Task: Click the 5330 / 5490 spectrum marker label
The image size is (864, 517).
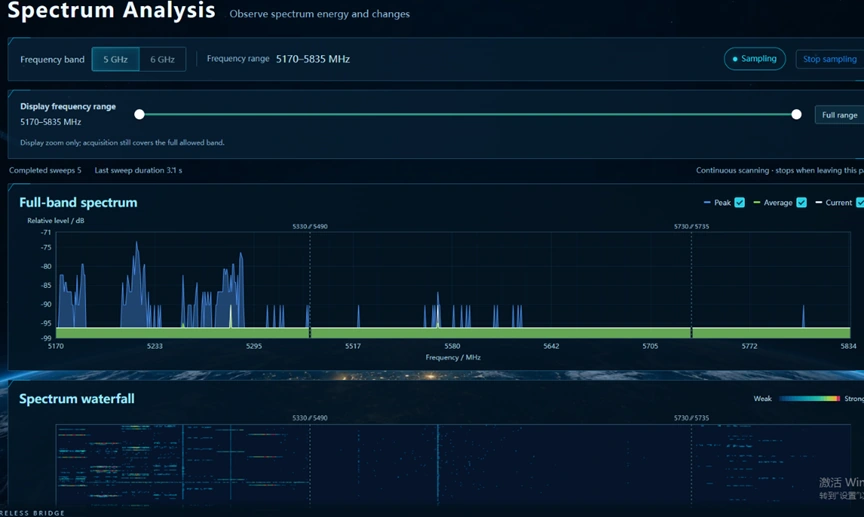Action: [310, 227]
